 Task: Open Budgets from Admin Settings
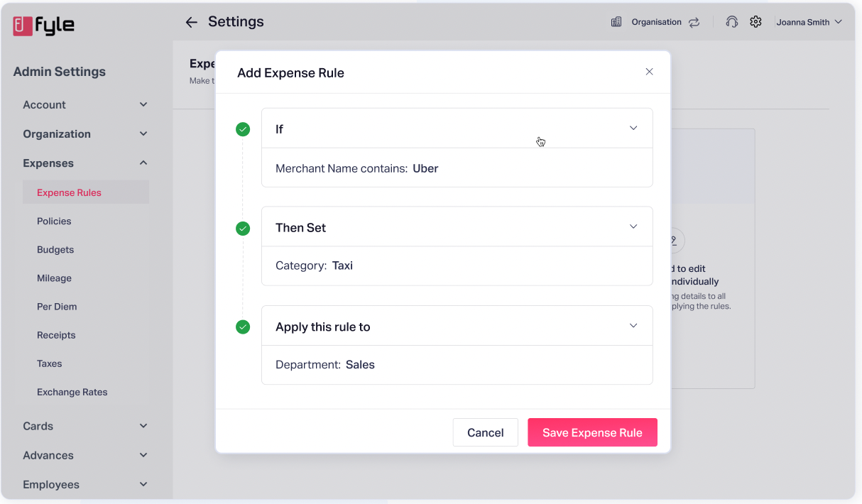point(55,249)
